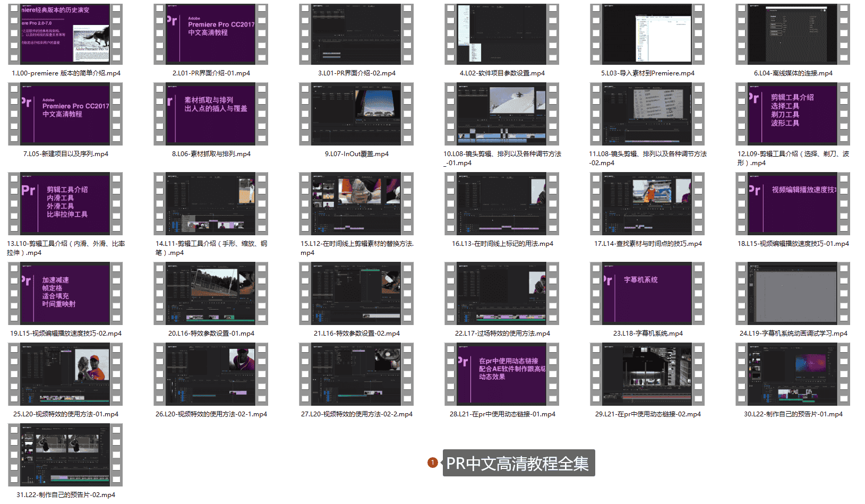Screen dimensions: 865x504
Task: Click the 12.L09-剪辑工具介绍 video icon
Action: click(x=793, y=114)
